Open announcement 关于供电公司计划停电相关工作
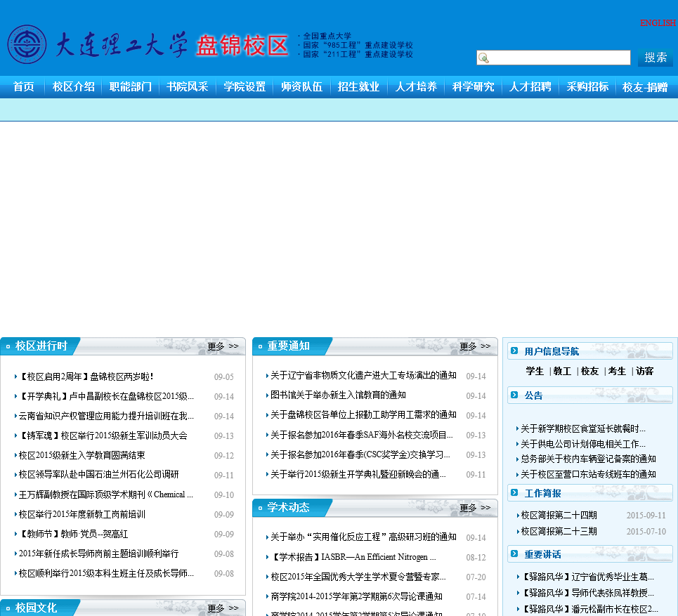678x616 pixels. pos(583,444)
